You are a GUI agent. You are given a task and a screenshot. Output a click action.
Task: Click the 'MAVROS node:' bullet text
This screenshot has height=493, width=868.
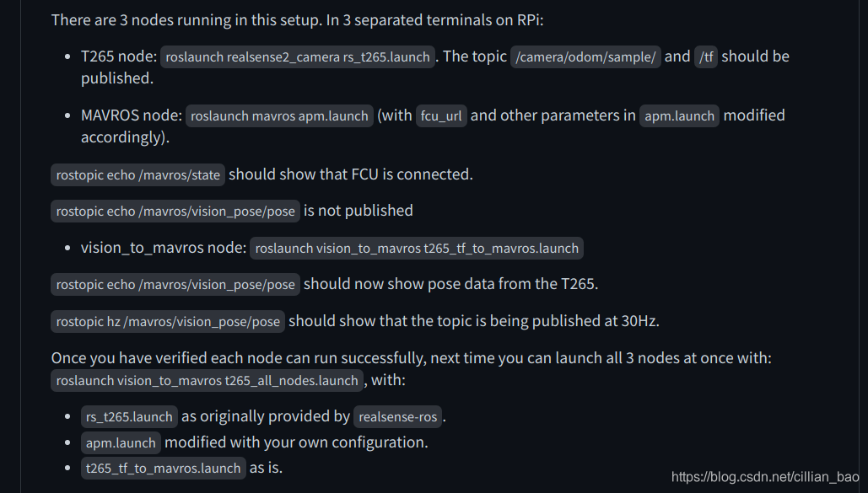point(132,115)
